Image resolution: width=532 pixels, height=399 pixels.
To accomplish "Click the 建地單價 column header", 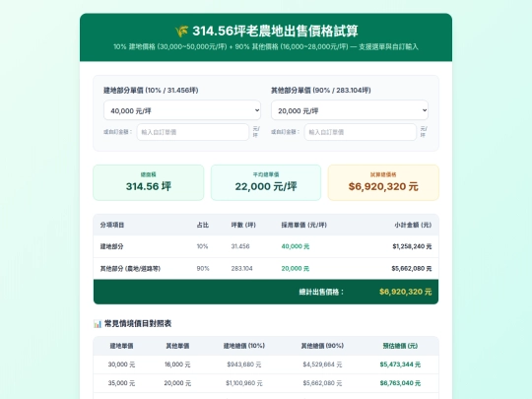I will (121, 346).
